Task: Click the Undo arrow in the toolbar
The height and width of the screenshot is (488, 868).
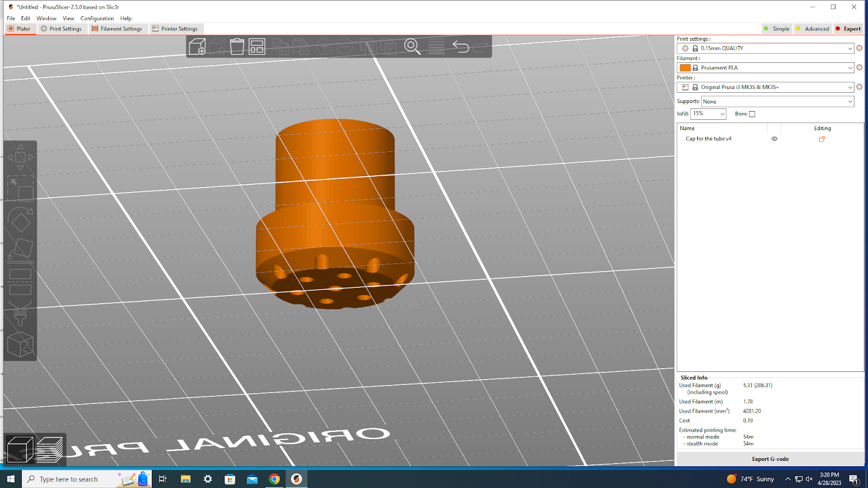Action: pos(461,47)
